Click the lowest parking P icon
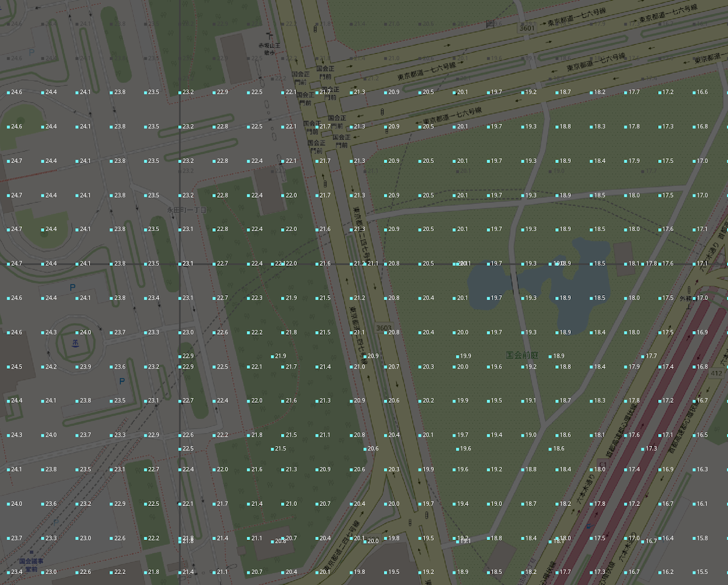This screenshot has width=728, height=585. click(x=121, y=381)
